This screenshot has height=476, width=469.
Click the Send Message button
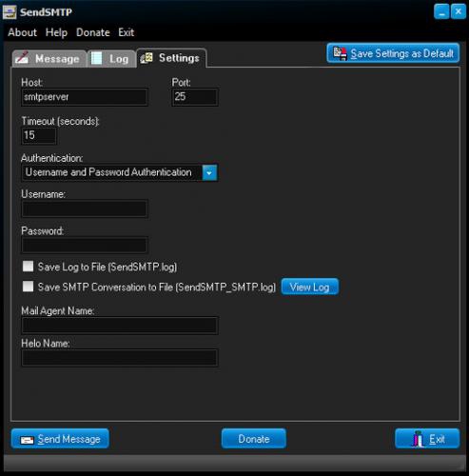(60, 439)
